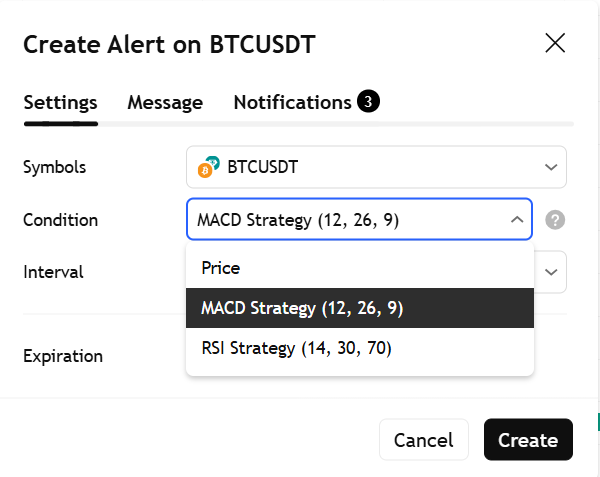The height and width of the screenshot is (477, 600).
Task: Click the Symbols field label
Action: (54, 167)
